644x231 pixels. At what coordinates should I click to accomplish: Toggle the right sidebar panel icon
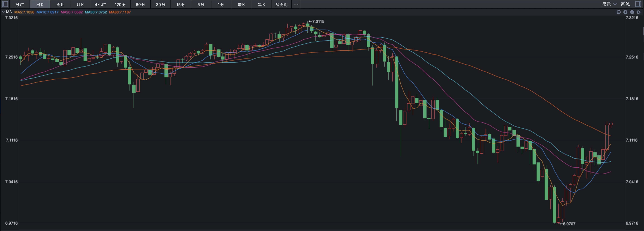(x=638, y=4)
